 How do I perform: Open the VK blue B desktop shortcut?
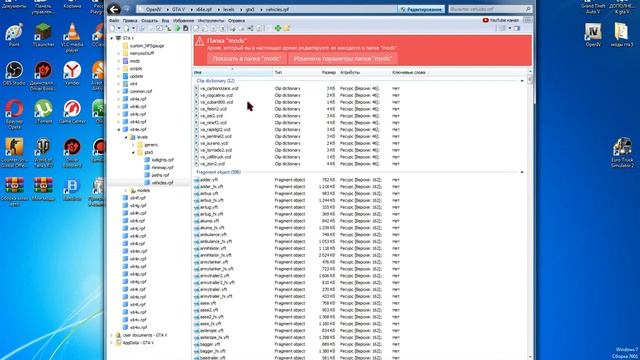(72, 189)
